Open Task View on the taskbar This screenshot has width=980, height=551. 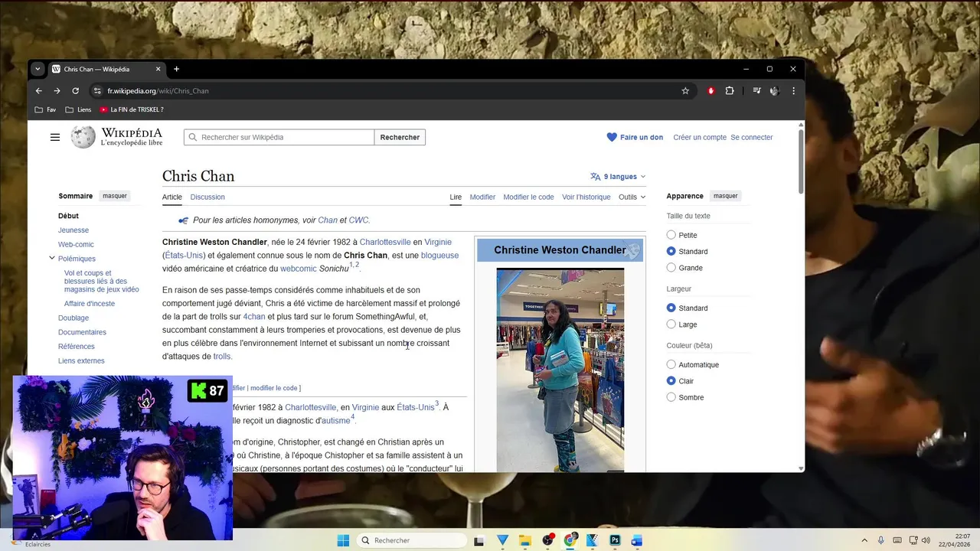point(479,540)
